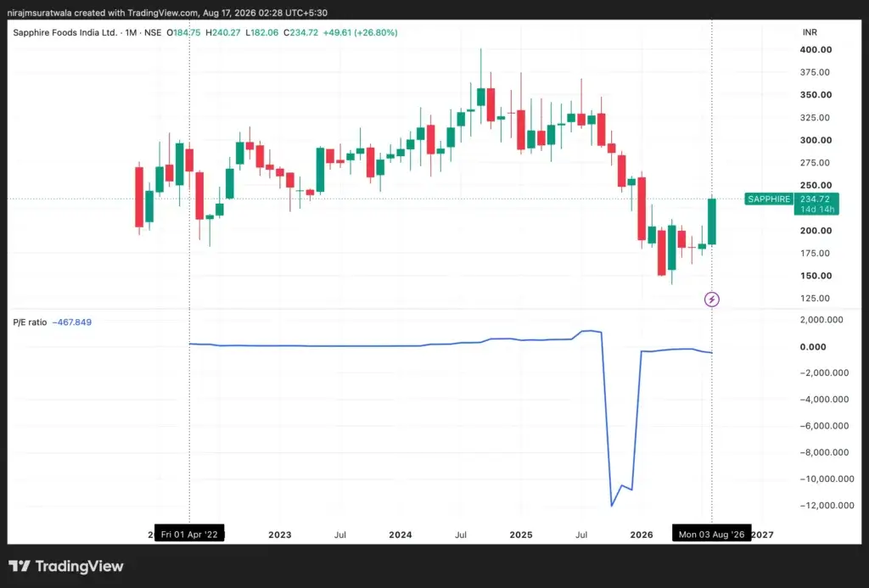Click the 2023 label on time axis
Image resolution: width=869 pixels, height=588 pixels.
(x=280, y=535)
